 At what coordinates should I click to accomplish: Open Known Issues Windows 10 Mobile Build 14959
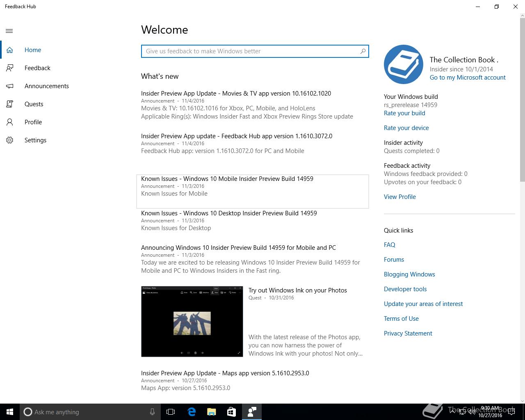[x=253, y=192]
